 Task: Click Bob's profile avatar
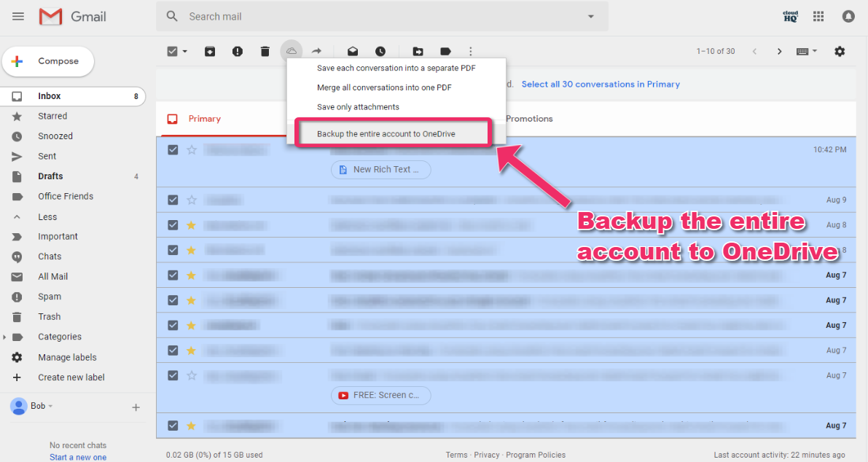click(x=19, y=406)
